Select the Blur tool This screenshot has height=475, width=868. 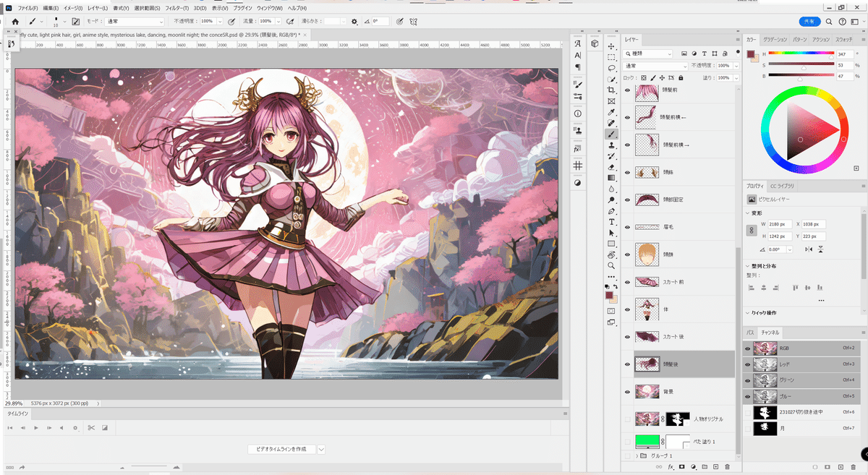pos(612,189)
